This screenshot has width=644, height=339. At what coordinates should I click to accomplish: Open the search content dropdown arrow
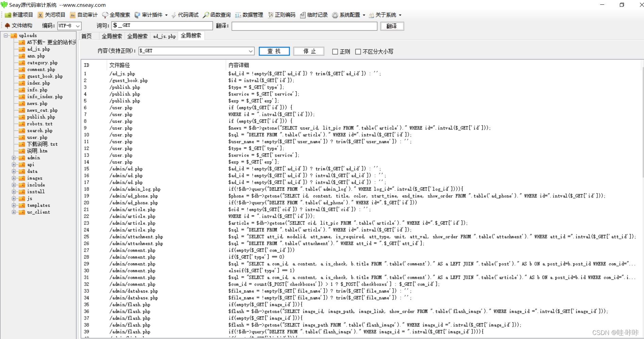point(251,51)
